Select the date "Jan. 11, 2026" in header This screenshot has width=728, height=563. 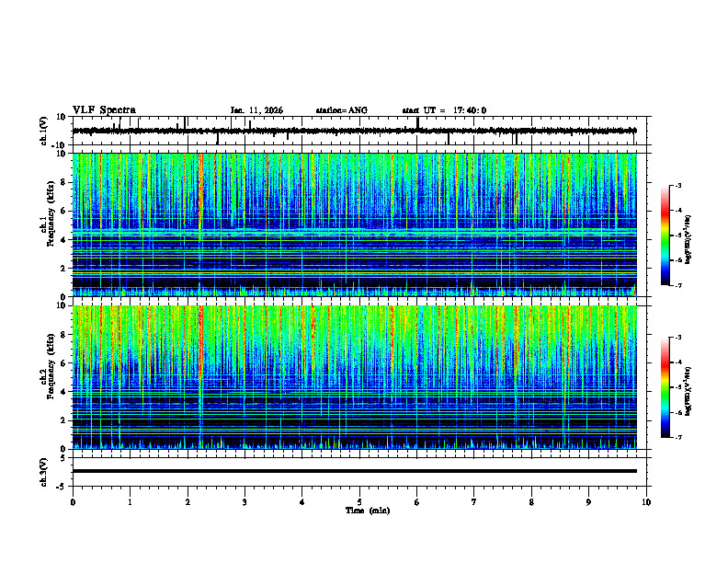pyautogui.click(x=256, y=110)
